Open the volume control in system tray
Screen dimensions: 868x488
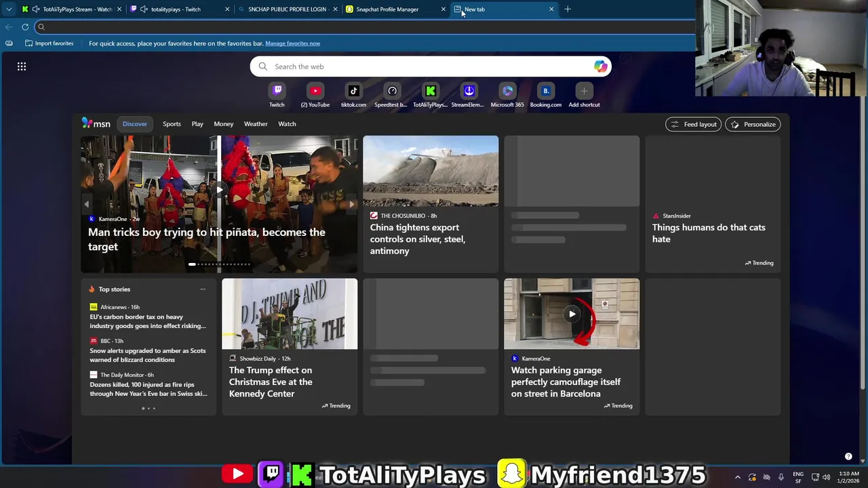tap(827, 477)
